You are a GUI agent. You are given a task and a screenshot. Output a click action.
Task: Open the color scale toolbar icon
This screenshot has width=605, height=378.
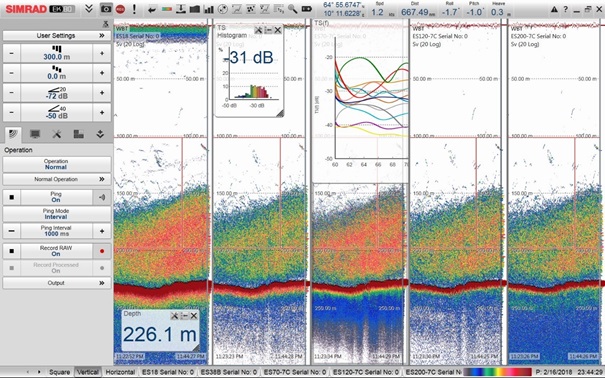[167, 9]
